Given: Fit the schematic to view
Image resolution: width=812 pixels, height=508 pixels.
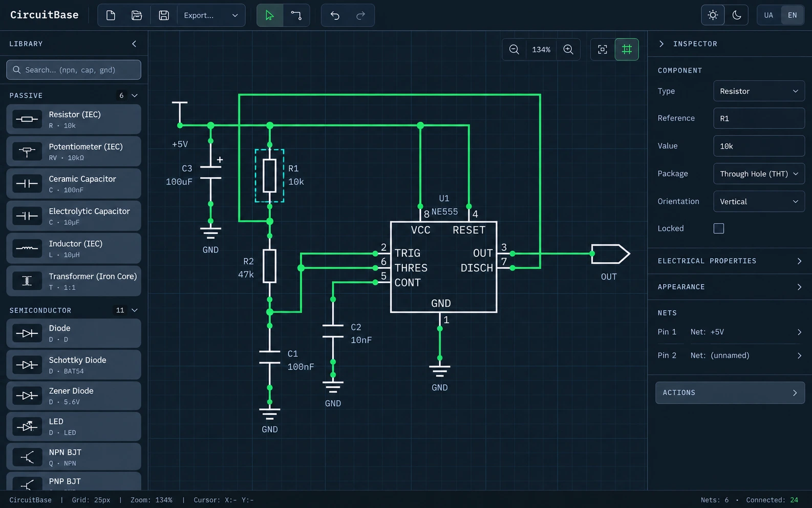Looking at the screenshot, I should coord(603,50).
